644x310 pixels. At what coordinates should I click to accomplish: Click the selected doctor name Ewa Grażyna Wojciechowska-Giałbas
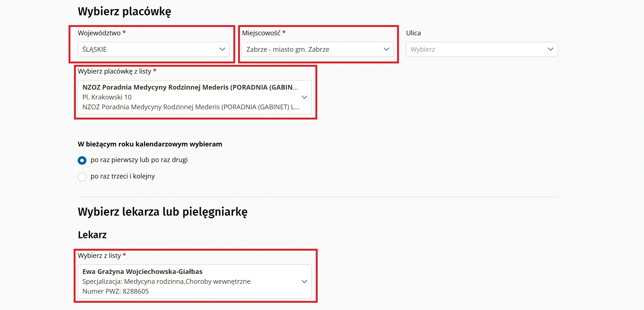[x=142, y=272]
